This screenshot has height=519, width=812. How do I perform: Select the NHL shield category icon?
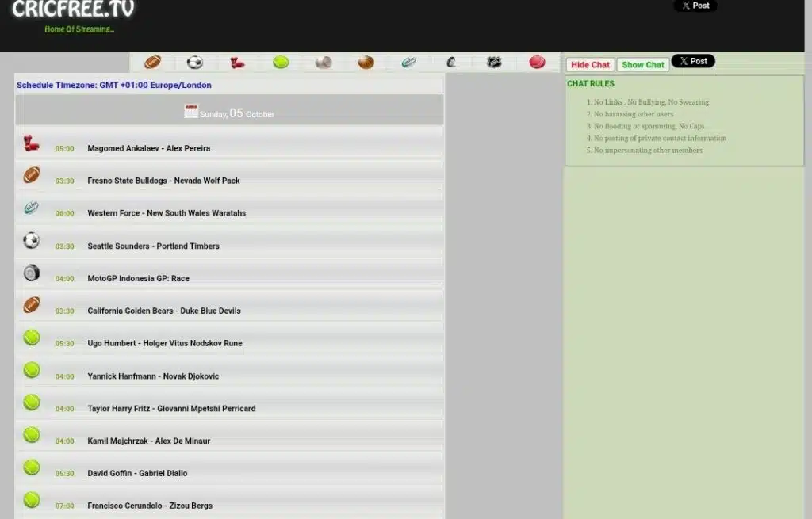click(x=494, y=62)
